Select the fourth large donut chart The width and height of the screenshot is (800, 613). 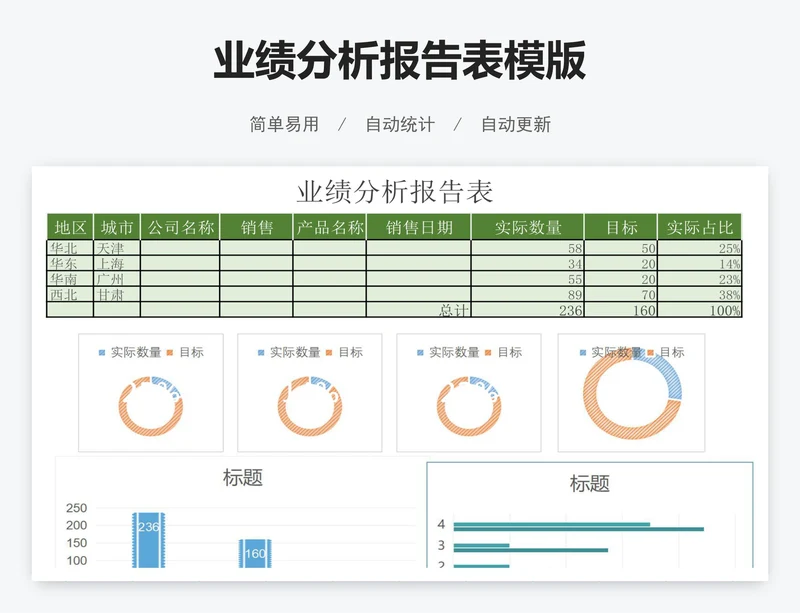click(x=632, y=393)
